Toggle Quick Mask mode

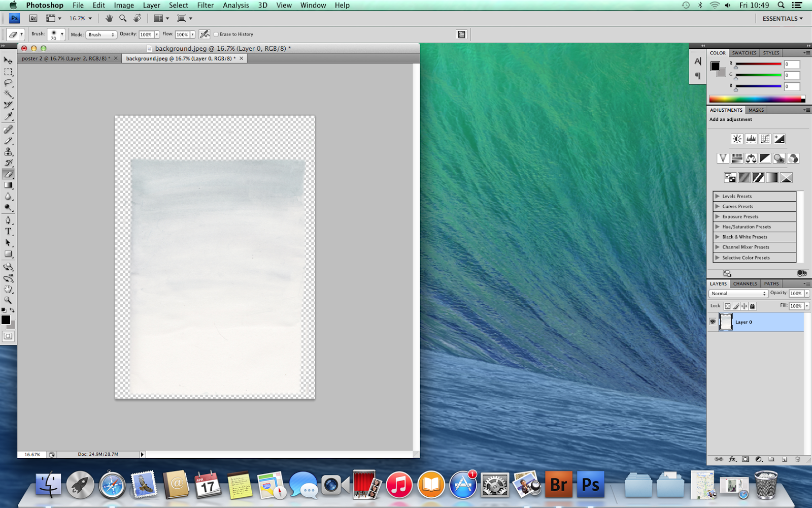[8, 336]
